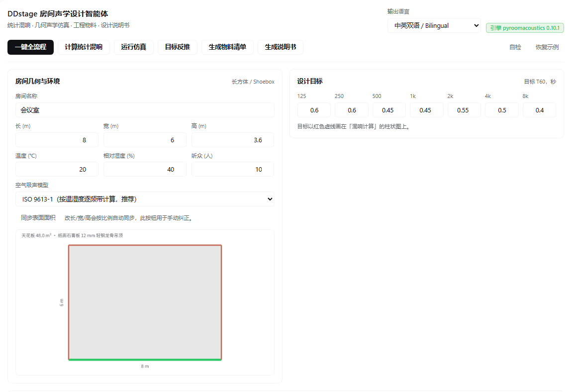573x392 pixels.
Task: Click the 500 Hz target T60 field
Action: [389, 110]
